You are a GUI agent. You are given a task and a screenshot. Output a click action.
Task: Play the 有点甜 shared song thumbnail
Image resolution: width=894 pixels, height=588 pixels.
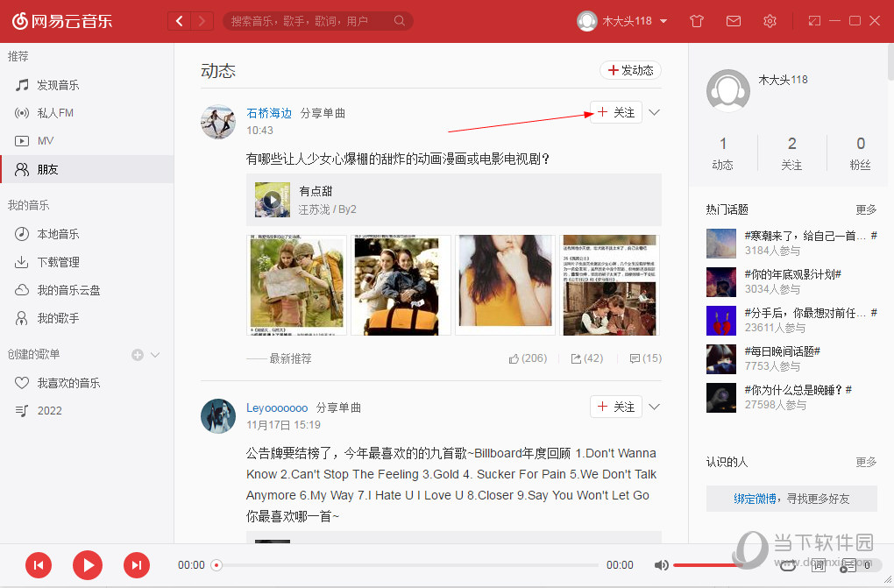[x=272, y=199]
